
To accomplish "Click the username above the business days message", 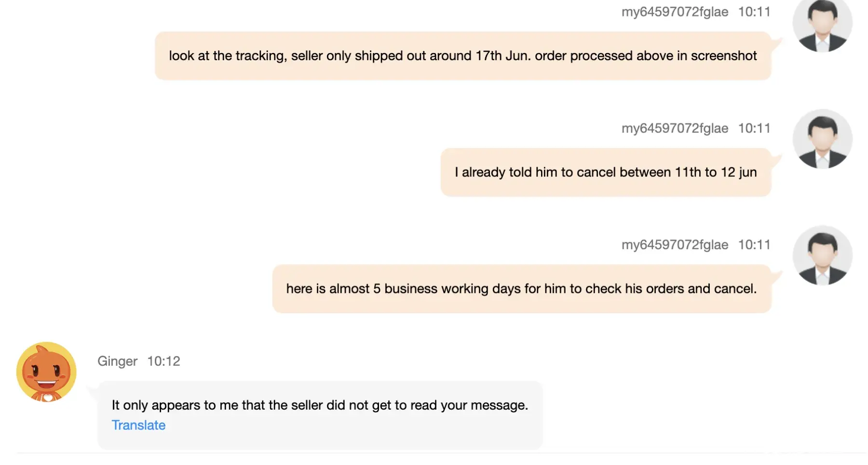I will coord(675,245).
